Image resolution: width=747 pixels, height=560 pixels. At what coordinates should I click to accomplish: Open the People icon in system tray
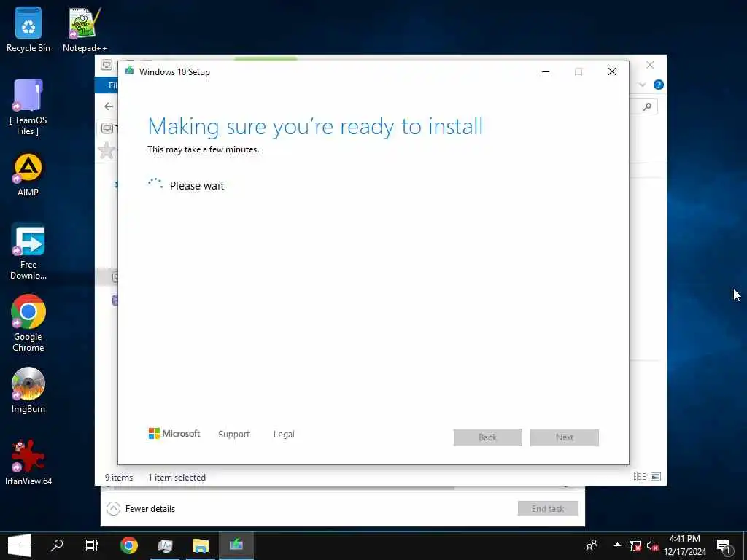tap(592, 545)
